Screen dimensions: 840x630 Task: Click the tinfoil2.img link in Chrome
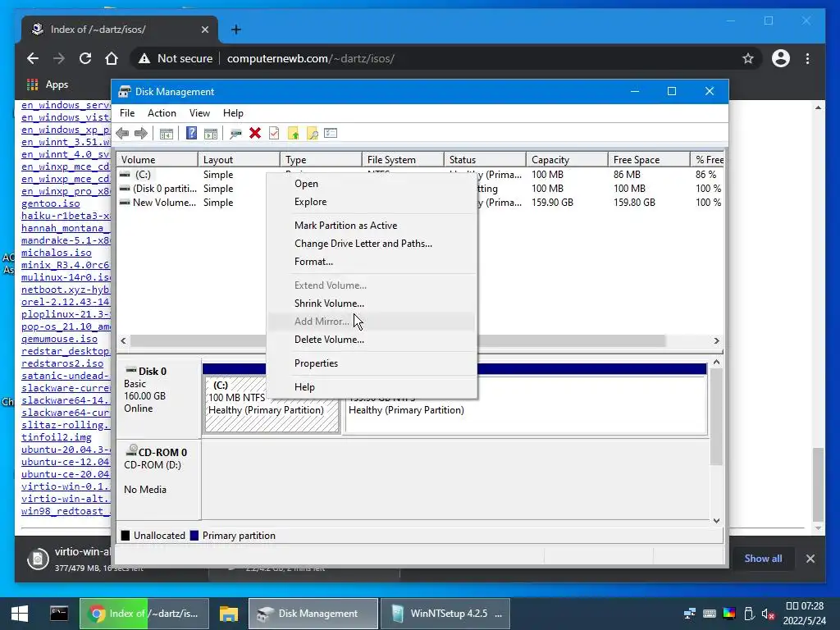pos(57,438)
